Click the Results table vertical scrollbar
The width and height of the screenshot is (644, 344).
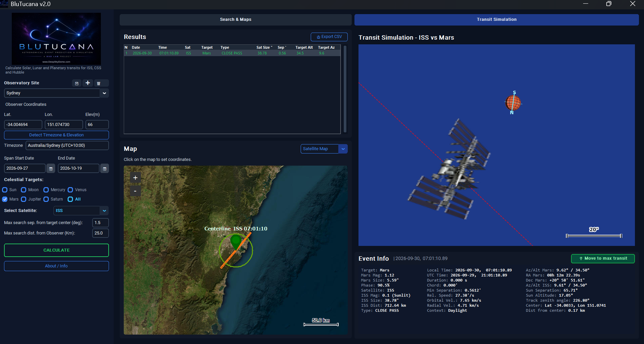[x=345, y=89]
